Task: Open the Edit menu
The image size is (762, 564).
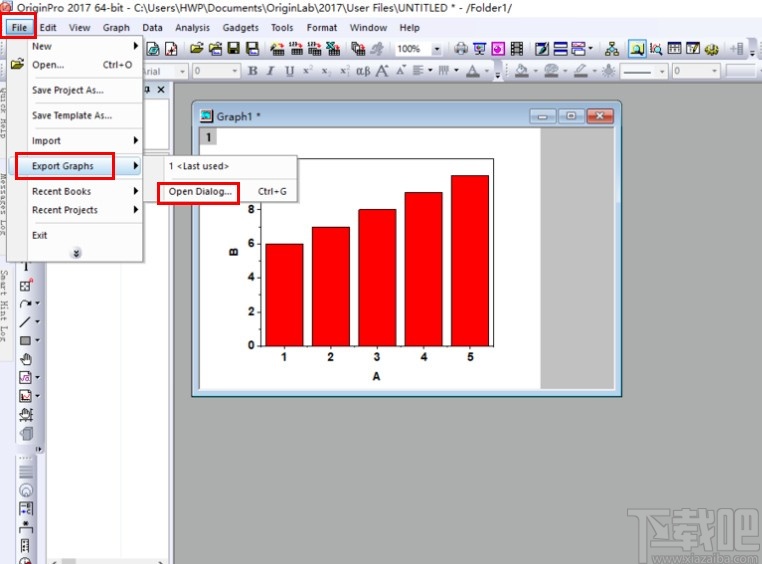Action: click(x=48, y=28)
